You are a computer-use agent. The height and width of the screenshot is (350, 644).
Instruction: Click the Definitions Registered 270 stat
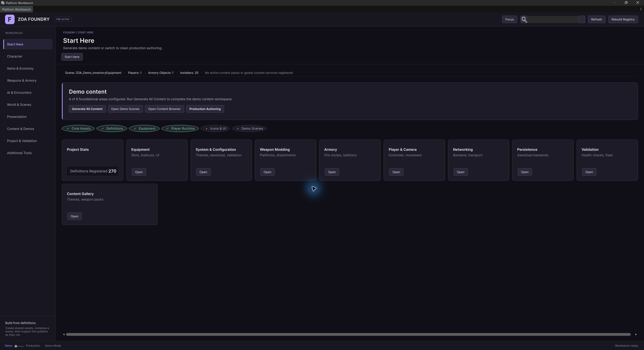[93, 171]
